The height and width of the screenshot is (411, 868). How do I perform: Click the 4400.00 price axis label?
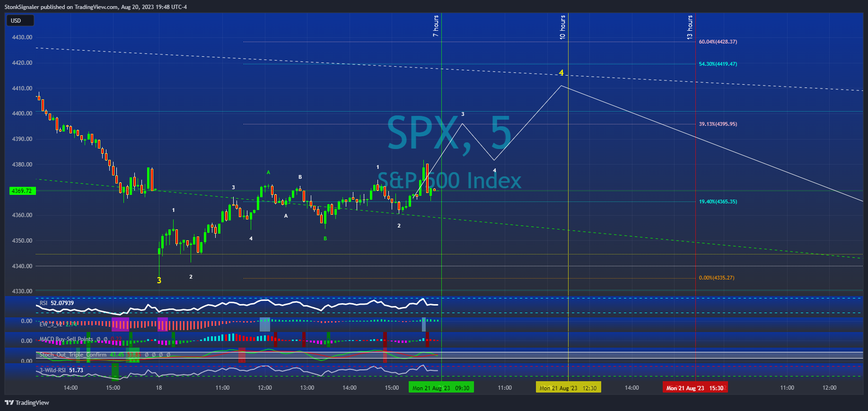tap(22, 114)
